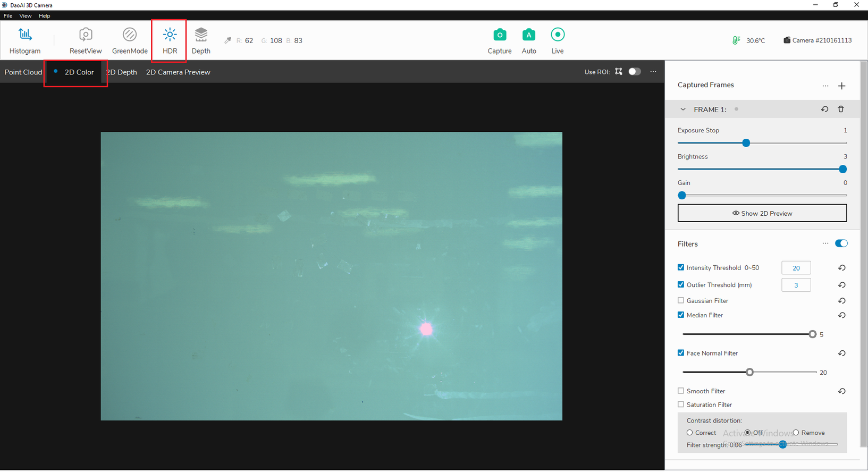
Task: Open the Histogram tool
Action: coord(25,40)
